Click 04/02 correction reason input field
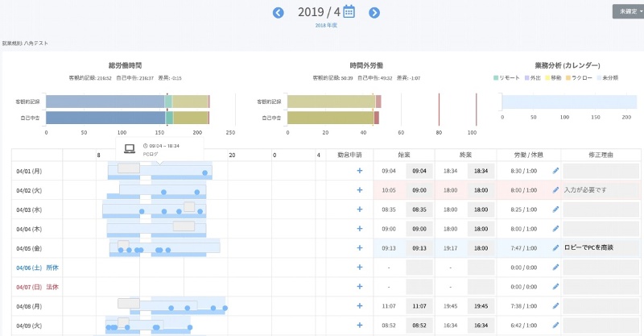Viewport: 644px width, 336px height. coord(601,190)
